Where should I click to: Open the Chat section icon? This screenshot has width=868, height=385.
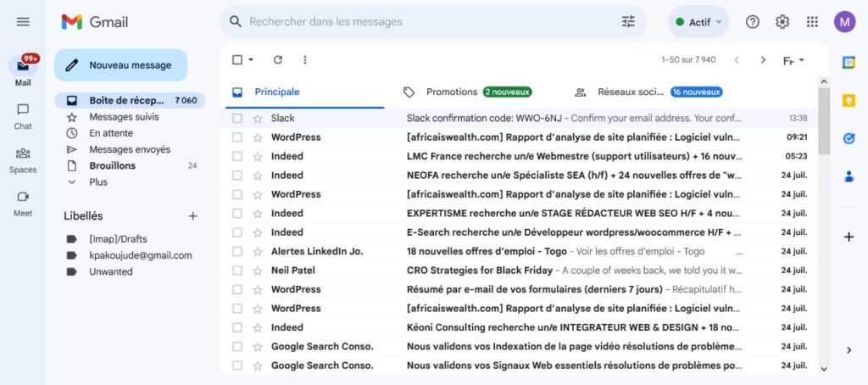click(23, 109)
